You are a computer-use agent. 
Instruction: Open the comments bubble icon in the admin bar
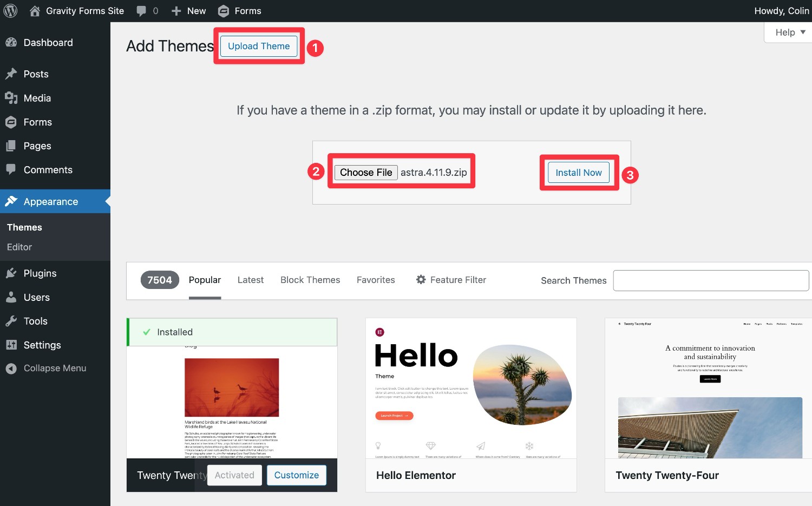pos(141,11)
